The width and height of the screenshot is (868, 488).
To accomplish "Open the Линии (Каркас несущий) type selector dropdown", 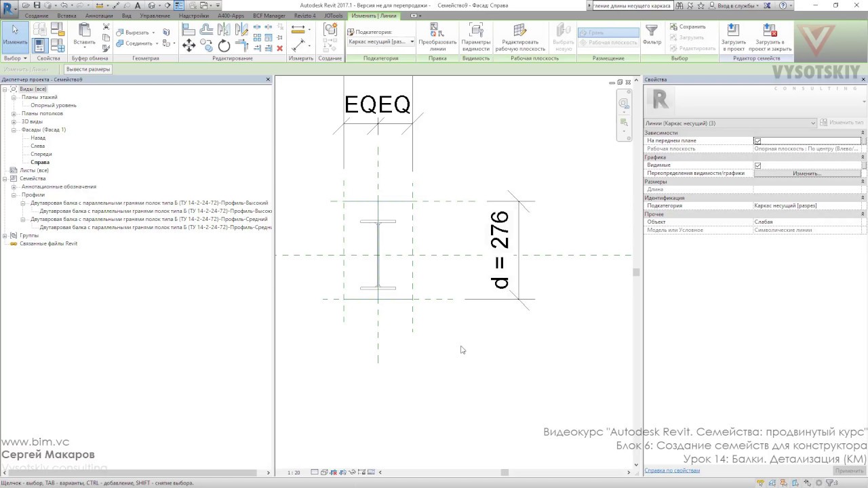I will pyautogui.click(x=730, y=123).
